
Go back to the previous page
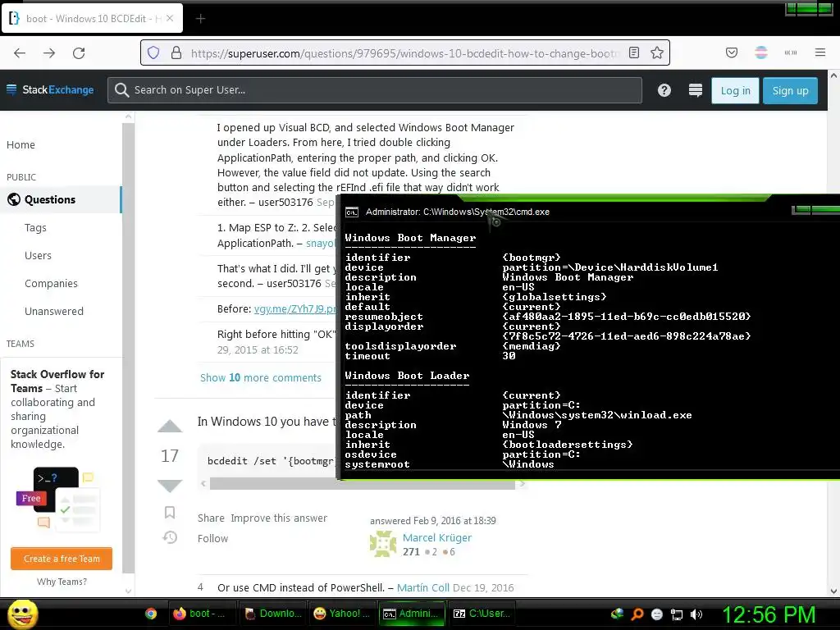(20, 53)
